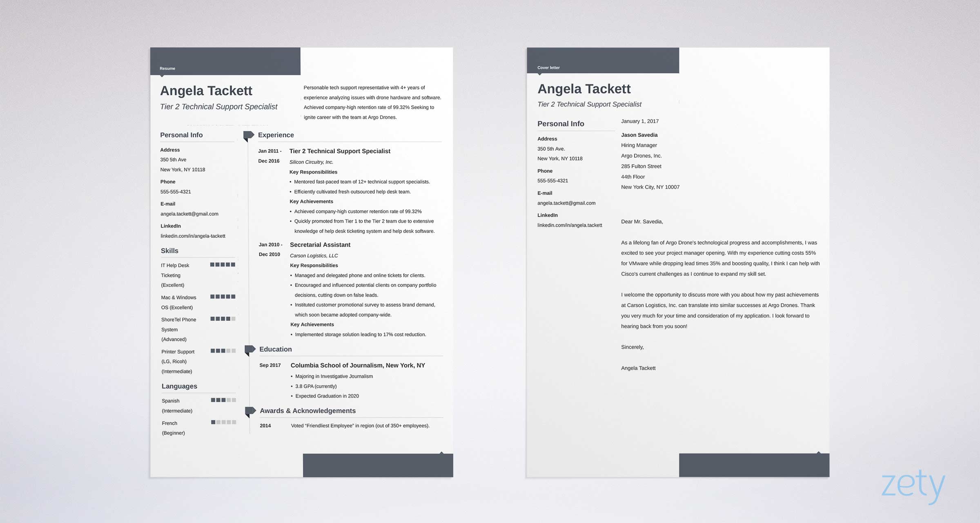Click the Education section arrow icon

pyautogui.click(x=250, y=349)
